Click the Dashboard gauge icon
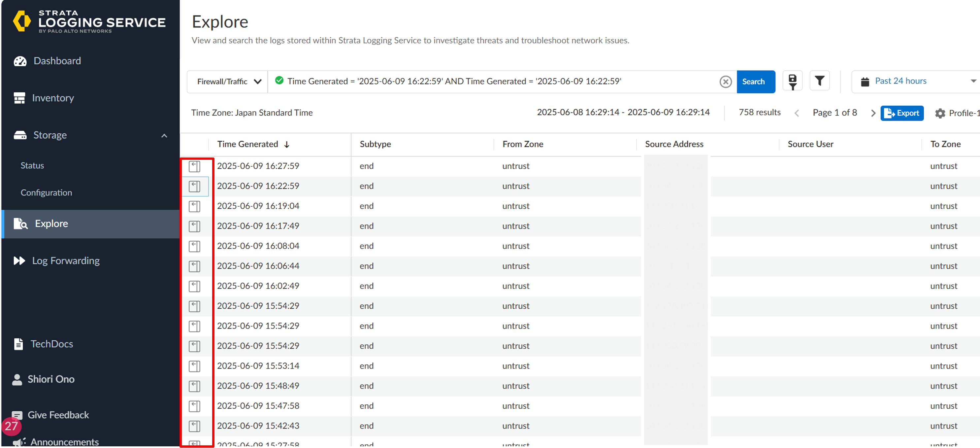Image resolution: width=980 pixels, height=448 pixels. (20, 61)
